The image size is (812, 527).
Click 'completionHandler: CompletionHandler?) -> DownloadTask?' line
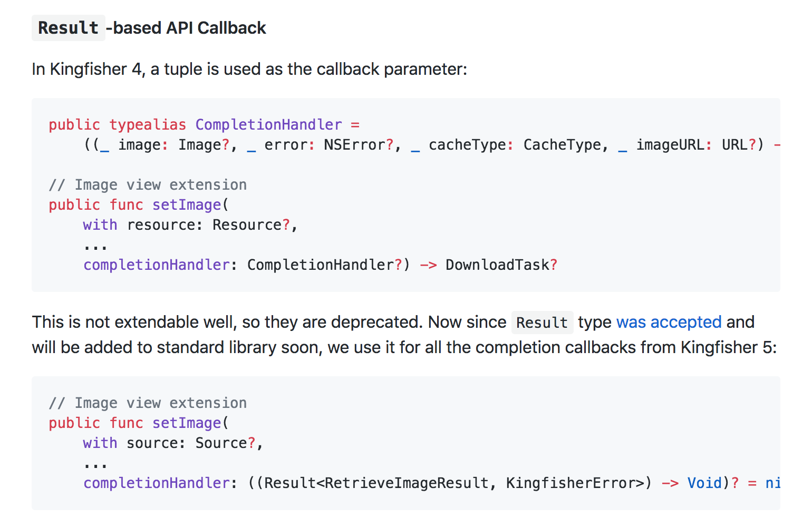[320, 265]
